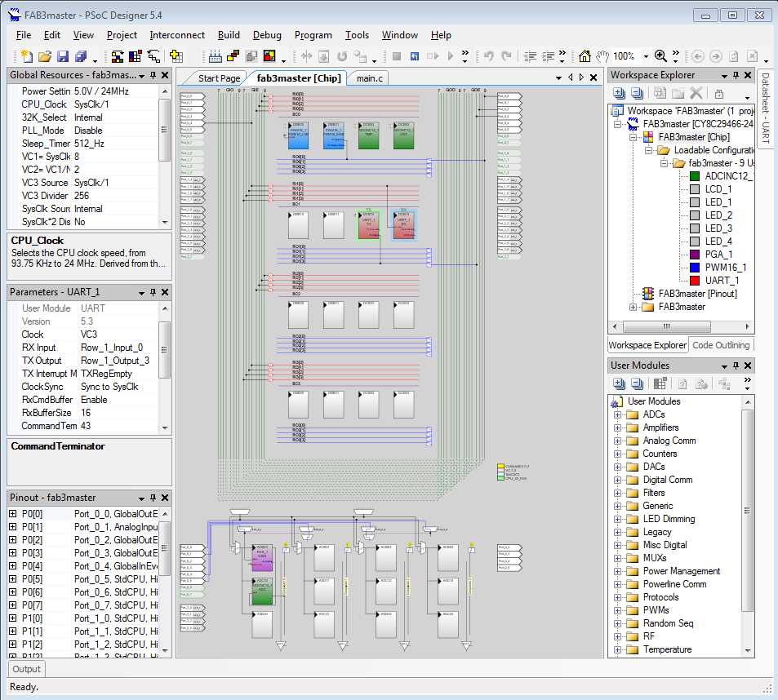Open the Interconnect menu
This screenshot has width=778, height=700.
(x=177, y=35)
